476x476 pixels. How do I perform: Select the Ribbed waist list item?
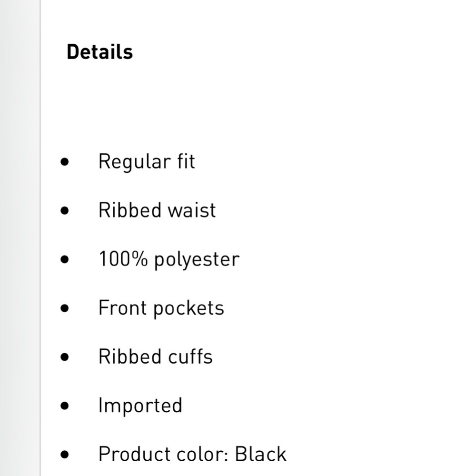(157, 210)
